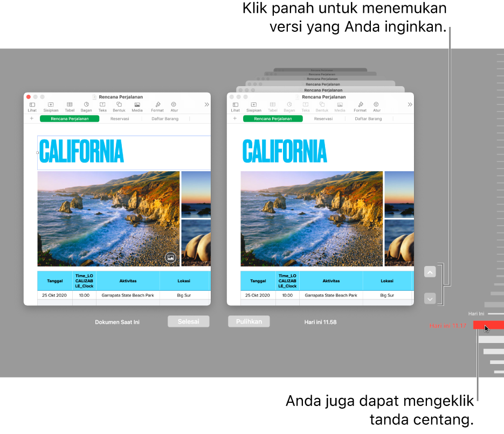
Task: Select Lokasi header cell in current document
Action: [x=185, y=281]
